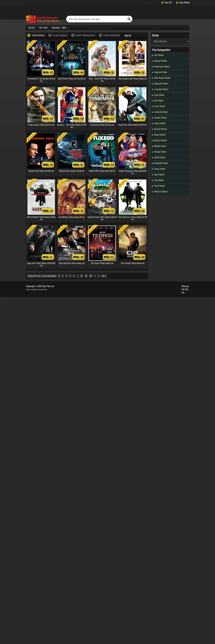The height and width of the screenshot is (644, 215).
Task: Open the Fantastik Filmler category link
Action: (161, 112)
